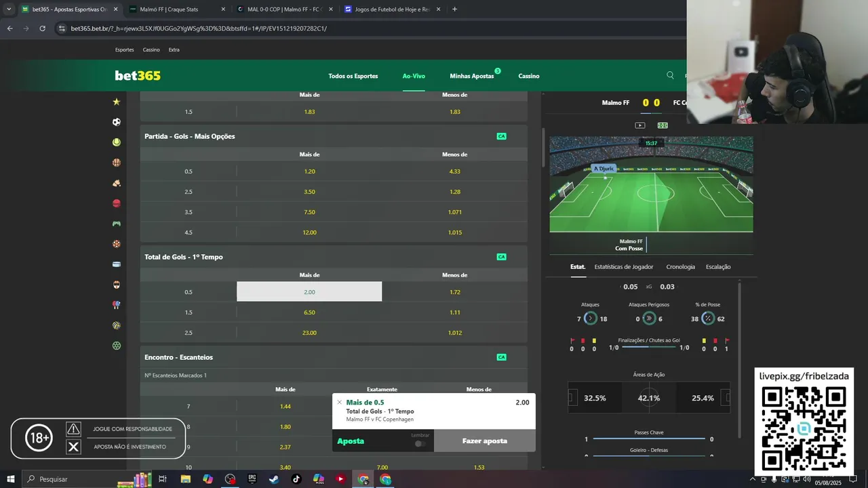Screen dimensions: 868x488
Task: Select Mais de 7 corners odds 1.44
Action: click(285, 406)
